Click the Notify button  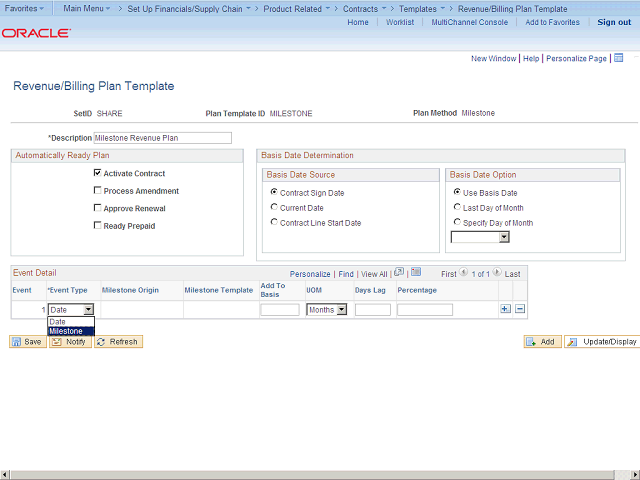click(x=70, y=342)
